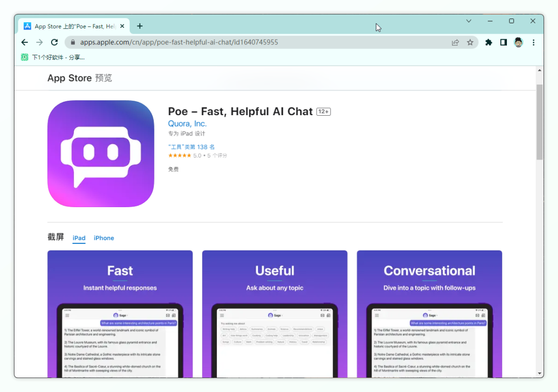
Task: Switch to iPhone screenshots tab
Action: pos(104,238)
